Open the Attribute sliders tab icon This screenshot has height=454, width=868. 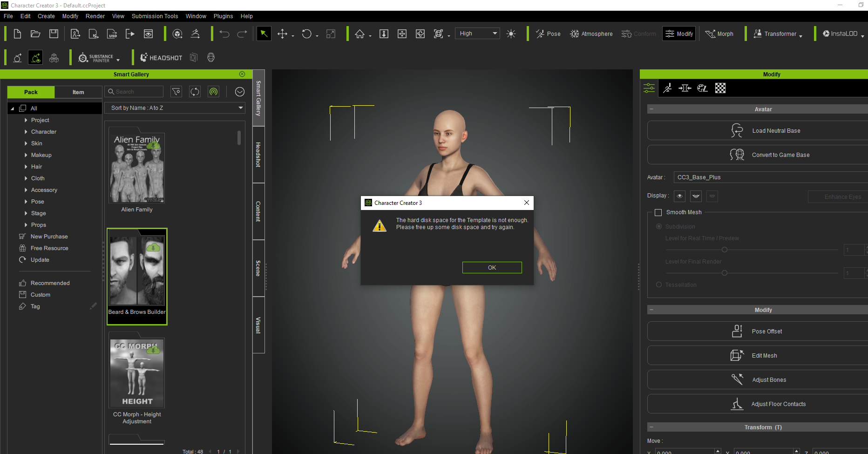[x=649, y=88]
